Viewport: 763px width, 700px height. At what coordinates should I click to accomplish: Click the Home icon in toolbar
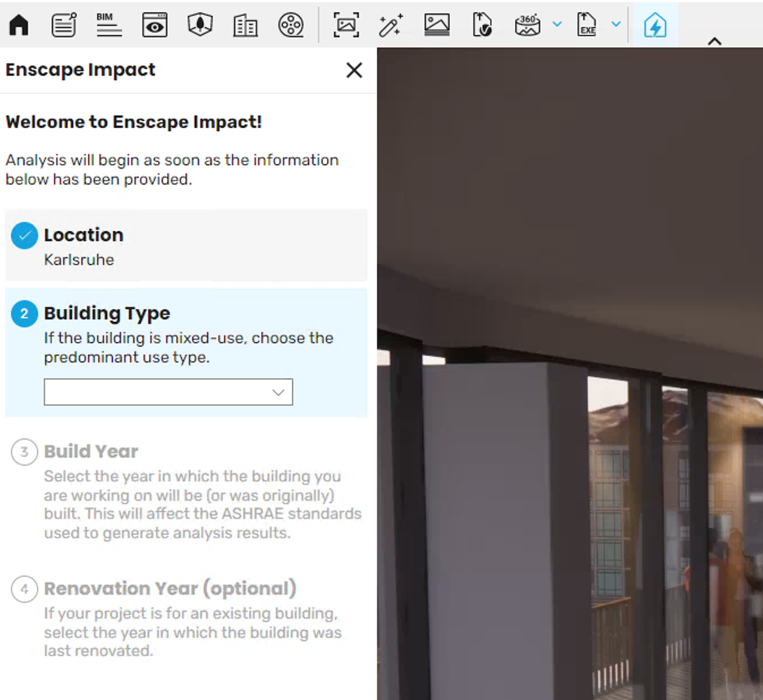[x=19, y=25]
